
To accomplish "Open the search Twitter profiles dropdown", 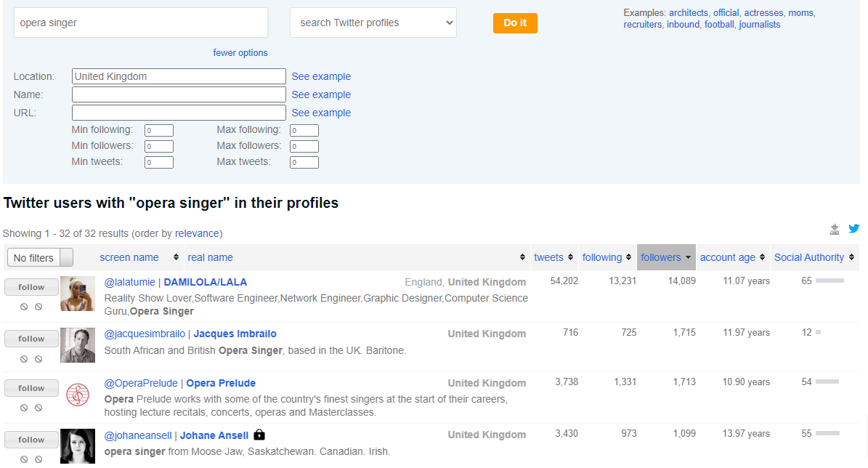I will click(x=373, y=23).
